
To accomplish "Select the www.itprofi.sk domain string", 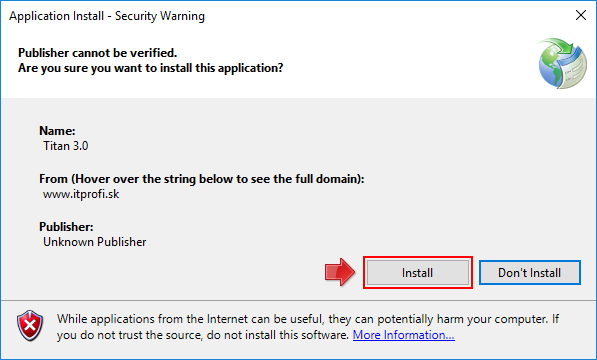I will [x=81, y=194].
